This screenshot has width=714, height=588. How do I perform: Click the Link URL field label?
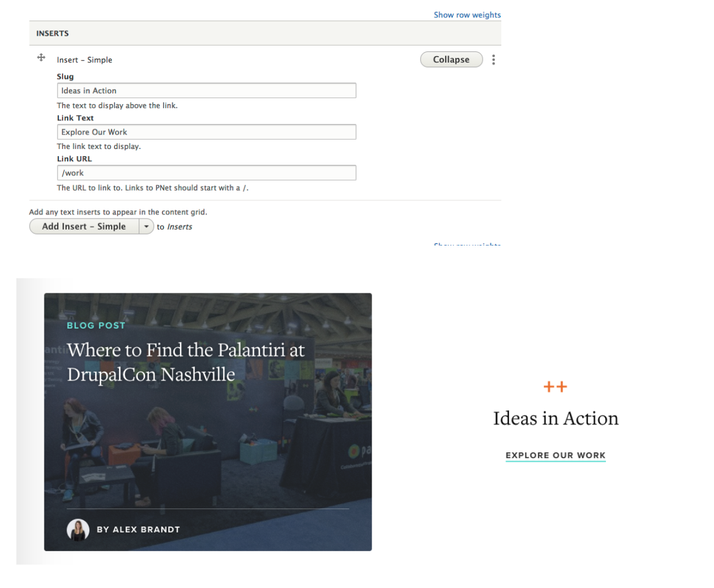click(x=74, y=159)
